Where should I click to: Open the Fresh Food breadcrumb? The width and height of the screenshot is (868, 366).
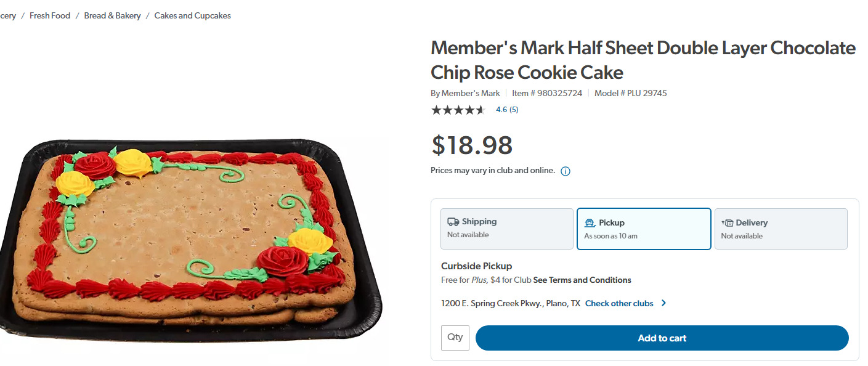(50, 15)
